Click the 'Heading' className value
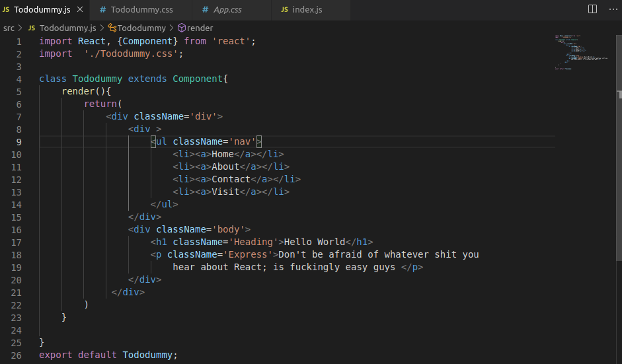This screenshot has width=622, height=364. click(x=253, y=242)
